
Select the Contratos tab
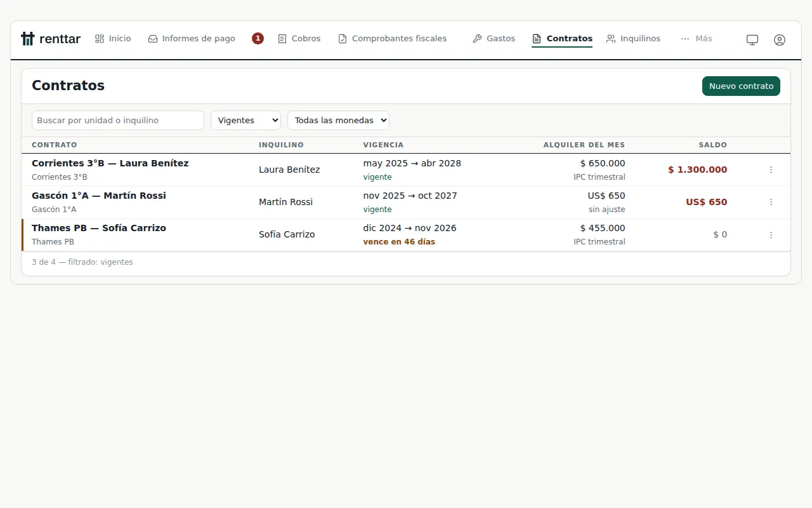562,39
